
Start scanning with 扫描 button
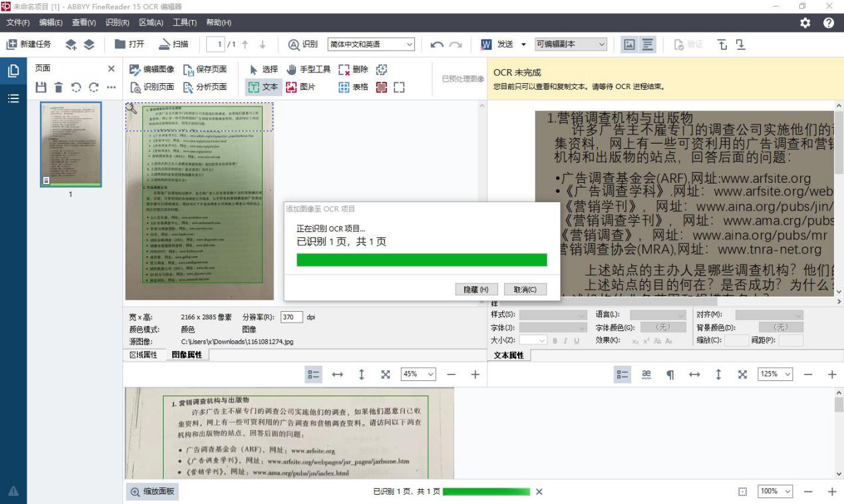[174, 44]
